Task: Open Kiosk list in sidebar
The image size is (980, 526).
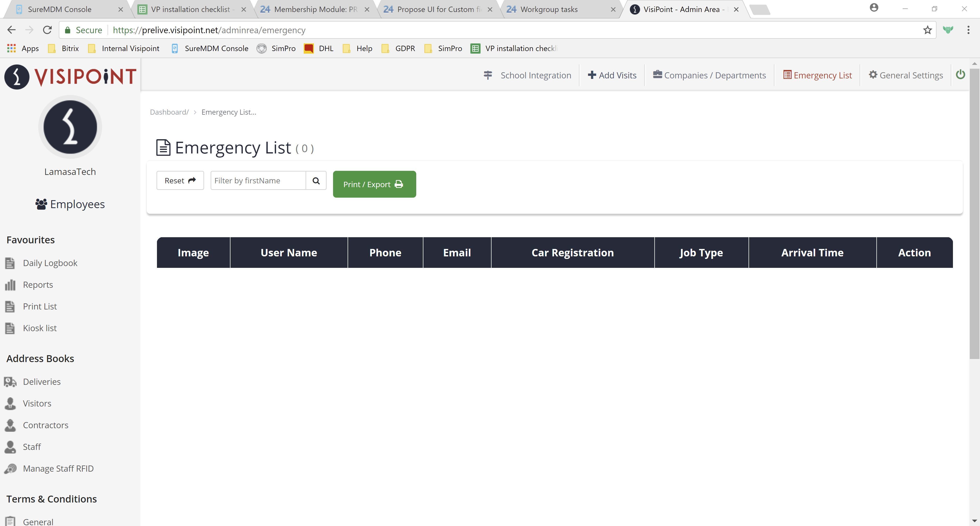Action: pos(40,328)
